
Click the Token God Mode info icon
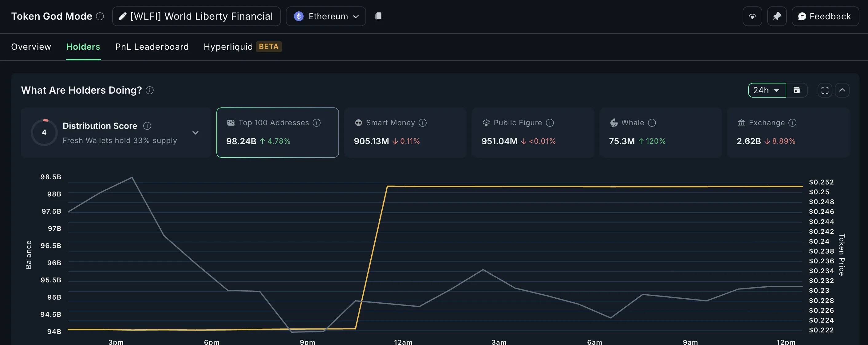pyautogui.click(x=100, y=16)
